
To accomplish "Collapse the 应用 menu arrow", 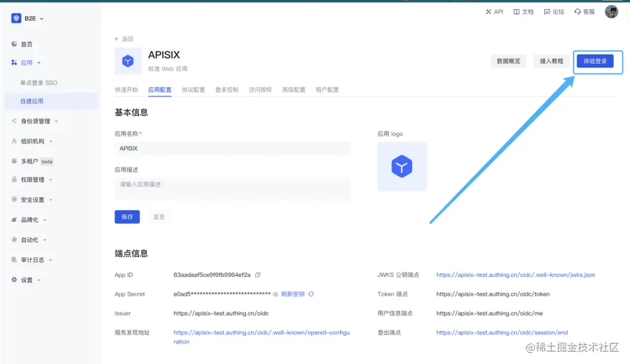I will [x=39, y=62].
